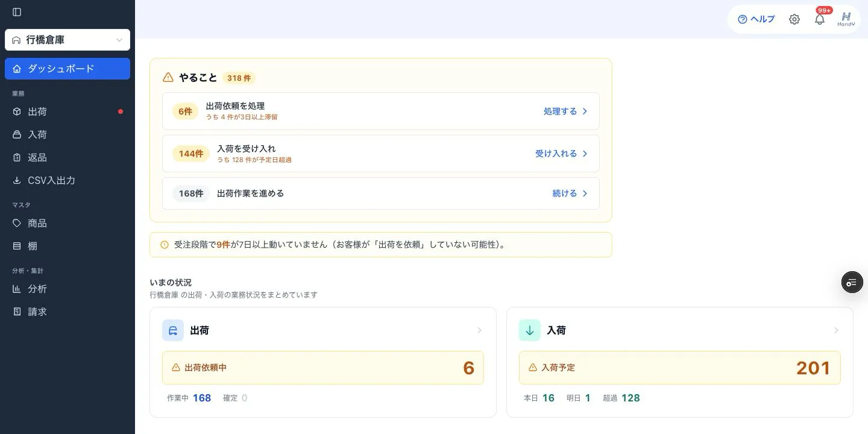This screenshot has height=434, width=868.
Task: Click 続ける for 出荷作業を進める
Action: tap(570, 193)
